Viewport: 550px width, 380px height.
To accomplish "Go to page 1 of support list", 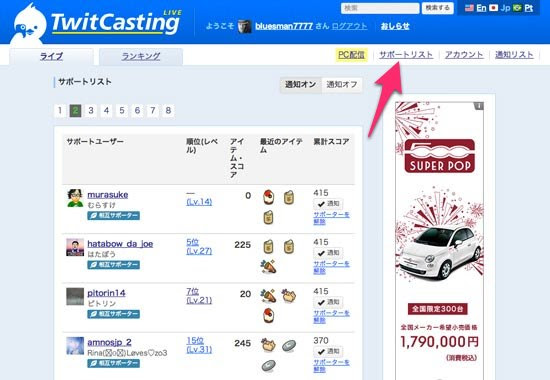I will pos(60,111).
